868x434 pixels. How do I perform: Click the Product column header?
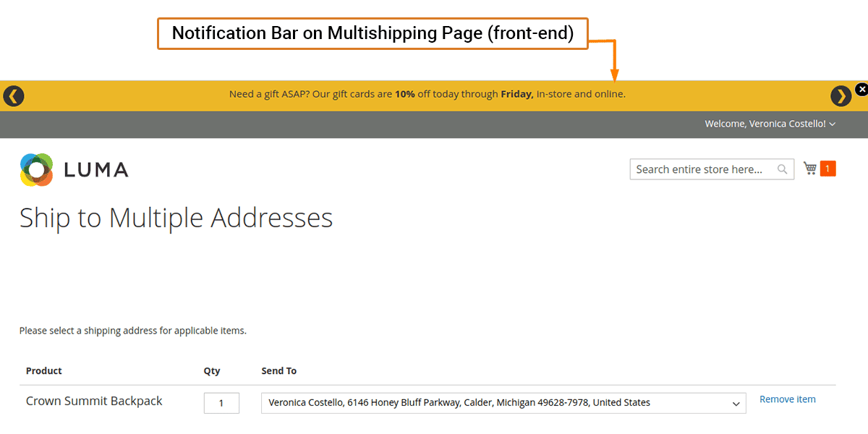tap(44, 371)
